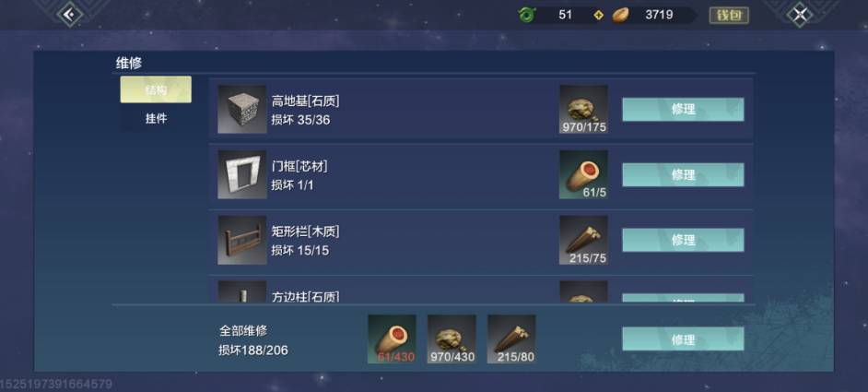The height and width of the screenshot is (392, 868).
Task: Tap heartwood log icon showing 61/5
Action: [583, 174]
